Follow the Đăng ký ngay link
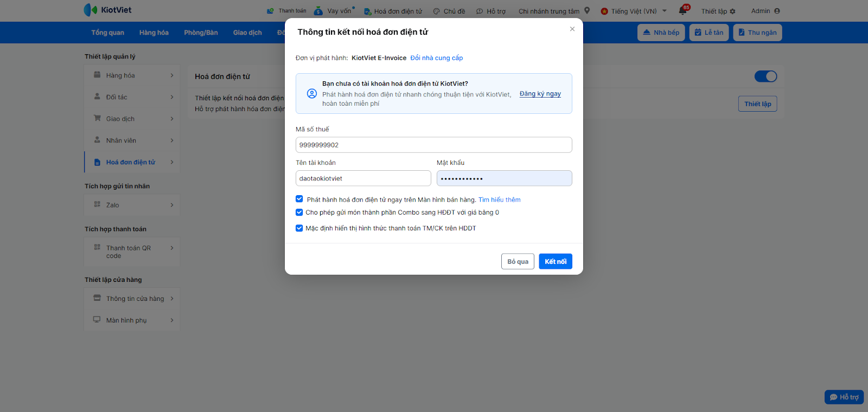868x412 pixels. click(x=540, y=94)
